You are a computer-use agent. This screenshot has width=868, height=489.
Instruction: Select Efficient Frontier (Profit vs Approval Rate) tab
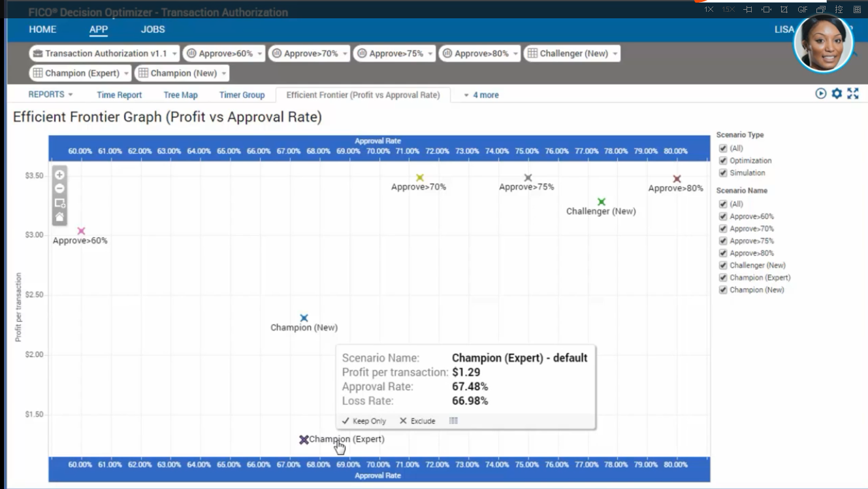point(363,95)
